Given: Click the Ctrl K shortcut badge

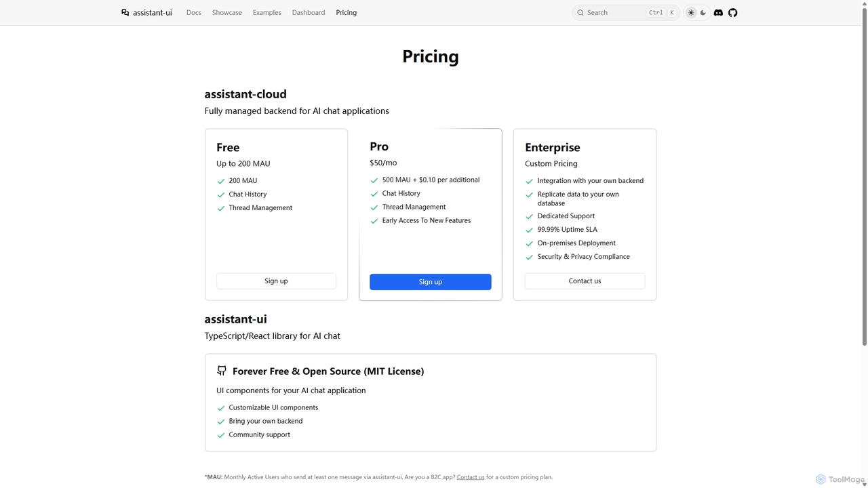Looking at the screenshot, I should 662,13.
